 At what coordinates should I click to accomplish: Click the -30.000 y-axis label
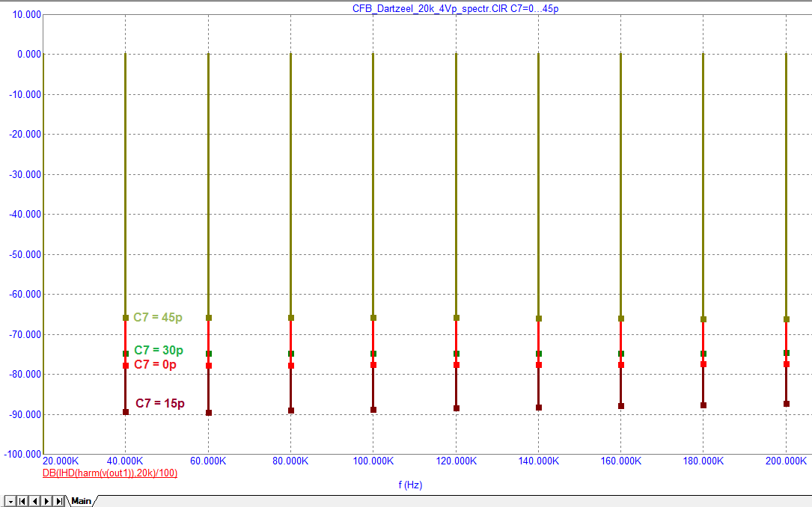click(x=25, y=174)
